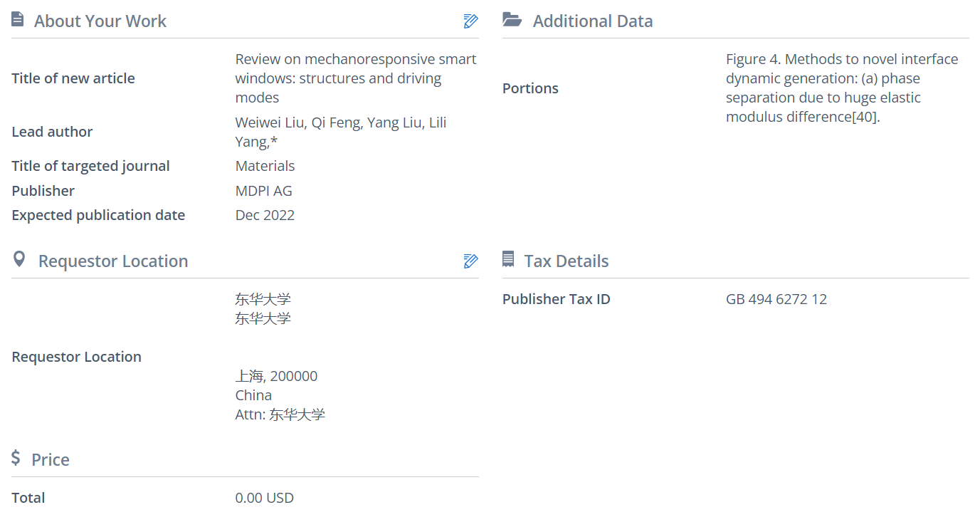
Task: Click the Figure 4 portions description text
Action: click(842, 88)
